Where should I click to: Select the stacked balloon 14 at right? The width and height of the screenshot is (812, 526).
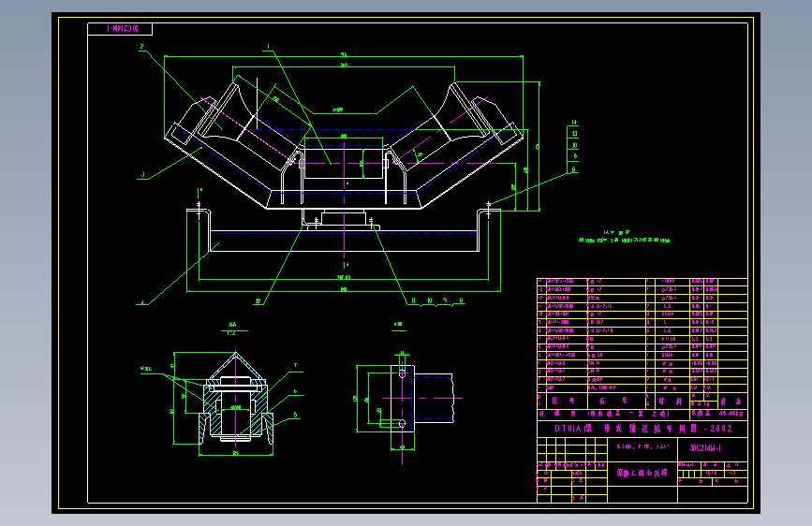pos(574,123)
